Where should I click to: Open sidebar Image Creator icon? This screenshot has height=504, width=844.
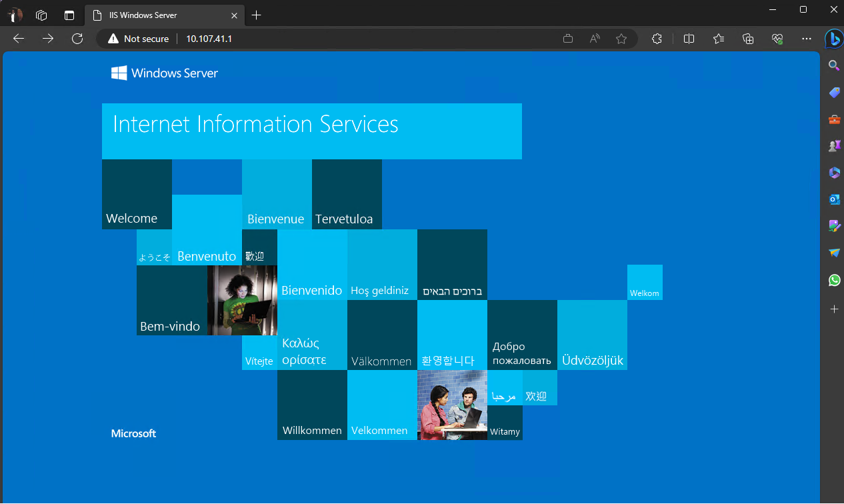tap(834, 226)
